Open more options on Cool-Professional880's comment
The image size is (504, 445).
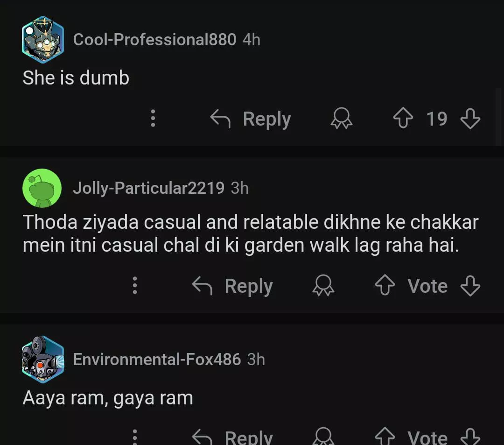(153, 119)
